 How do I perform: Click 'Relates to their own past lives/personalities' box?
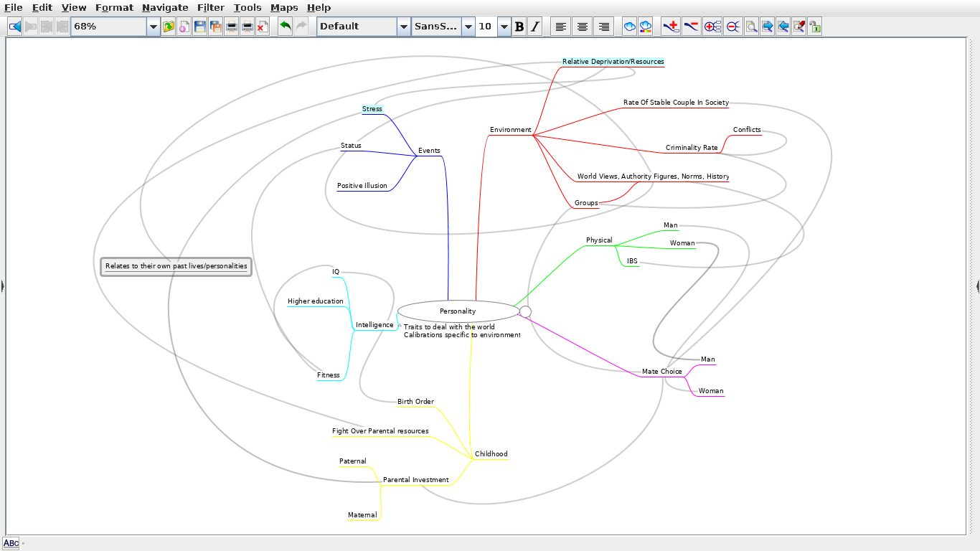pyautogui.click(x=176, y=266)
